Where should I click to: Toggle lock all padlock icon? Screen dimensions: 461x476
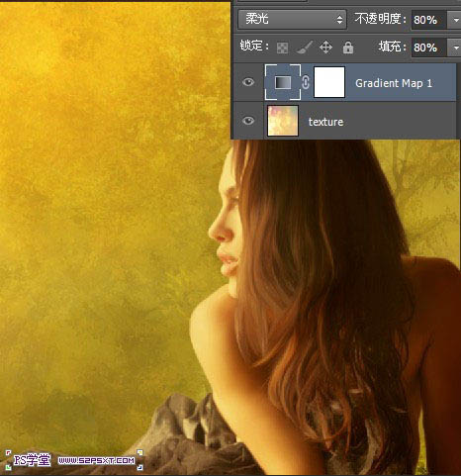(x=348, y=48)
